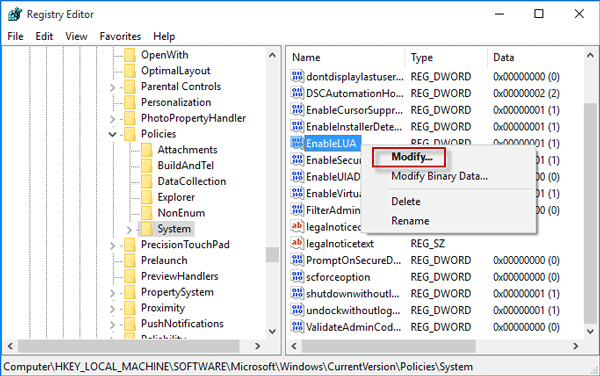The width and height of the screenshot is (600, 376).
Task: Click the DSCAutomationHo DWORD value icon
Action: coord(297,93)
